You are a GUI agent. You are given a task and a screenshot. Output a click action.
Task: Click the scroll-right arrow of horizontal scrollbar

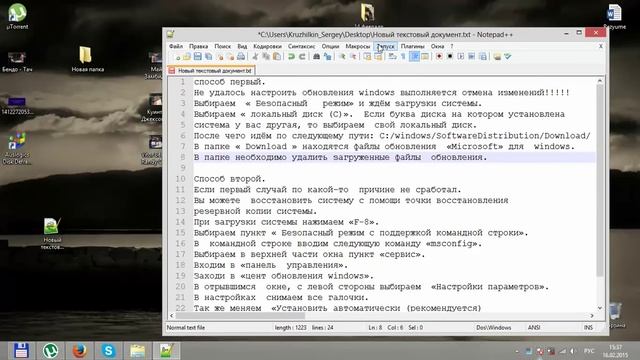592,316
